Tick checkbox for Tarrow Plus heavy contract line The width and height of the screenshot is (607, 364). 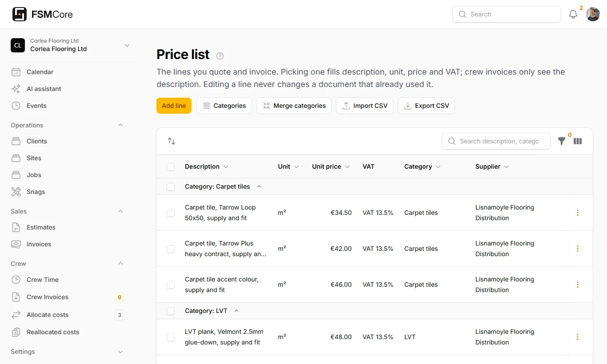(x=171, y=249)
